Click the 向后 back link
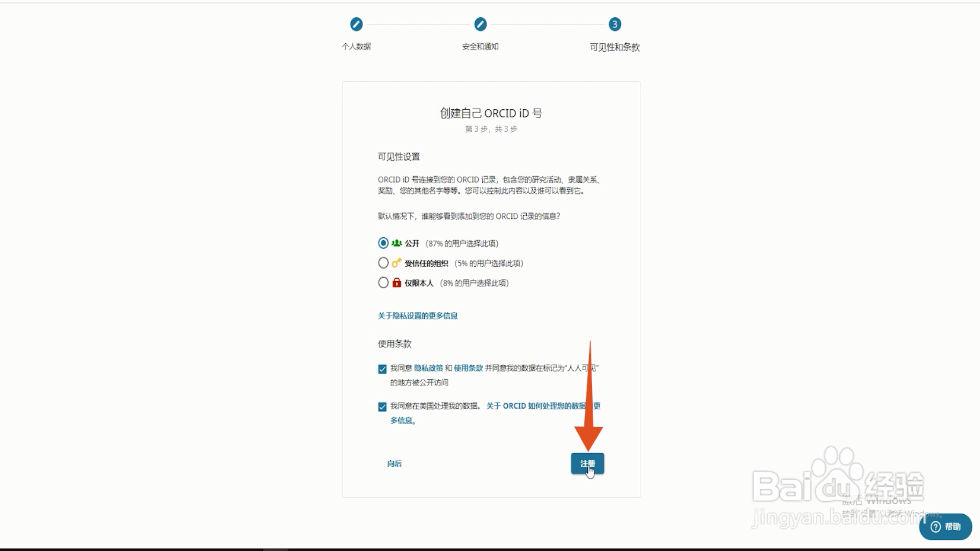This screenshot has height=551, width=980. click(394, 463)
